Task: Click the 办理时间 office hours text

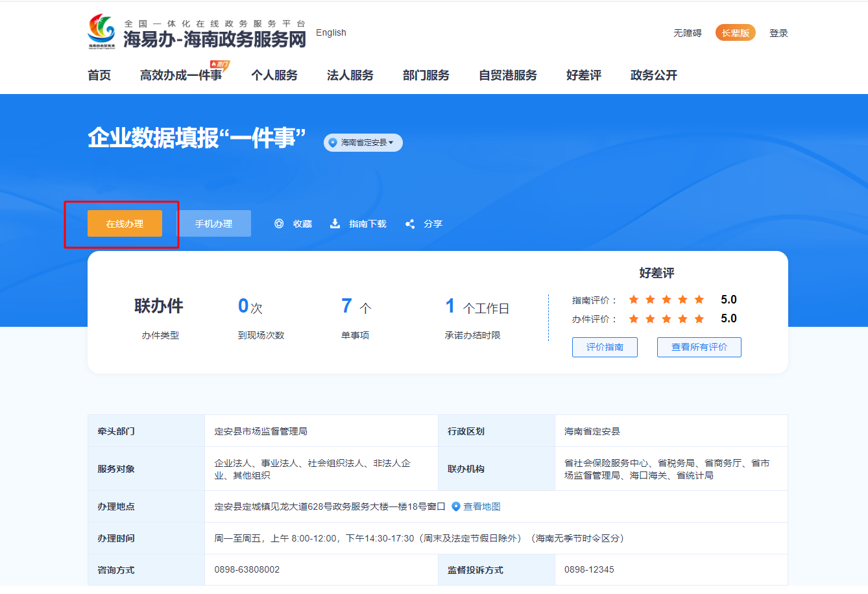Action: tap(419, 538)
